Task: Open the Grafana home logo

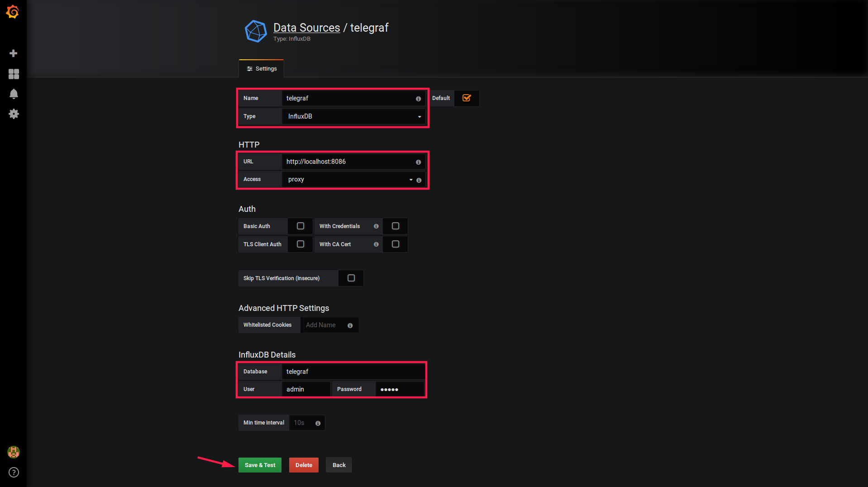Action: (13, 12)
